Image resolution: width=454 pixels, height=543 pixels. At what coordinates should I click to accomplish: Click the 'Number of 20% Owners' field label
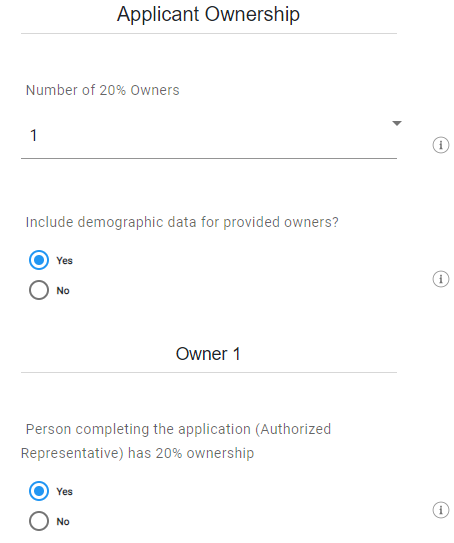103,90
